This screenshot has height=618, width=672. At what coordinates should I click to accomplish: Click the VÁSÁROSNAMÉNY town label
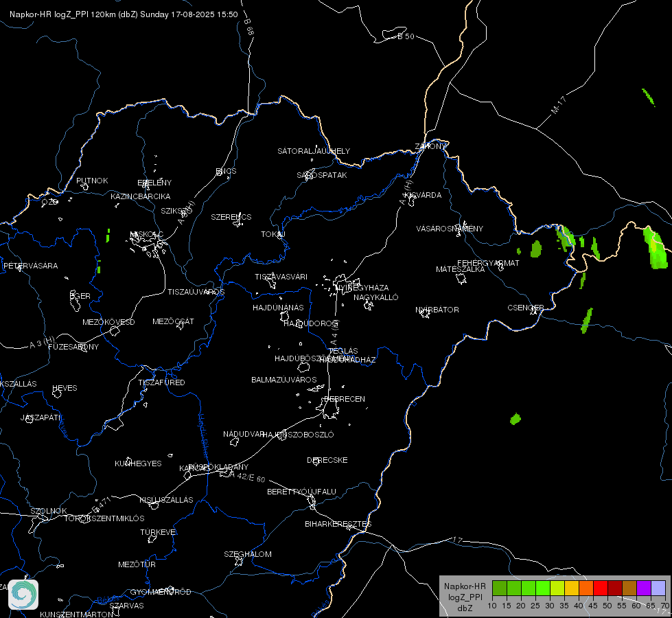[x=450, y=229]
